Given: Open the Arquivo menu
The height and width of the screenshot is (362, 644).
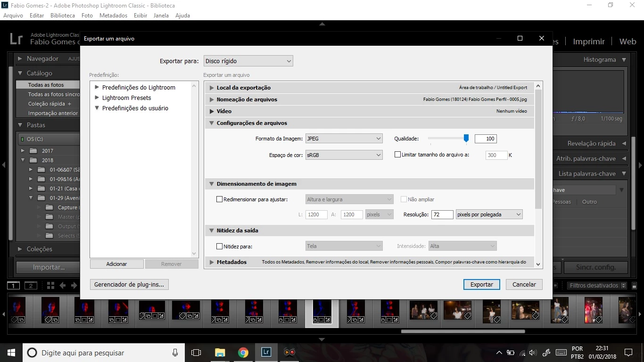Looking at the screenshot, I should 13,15.
